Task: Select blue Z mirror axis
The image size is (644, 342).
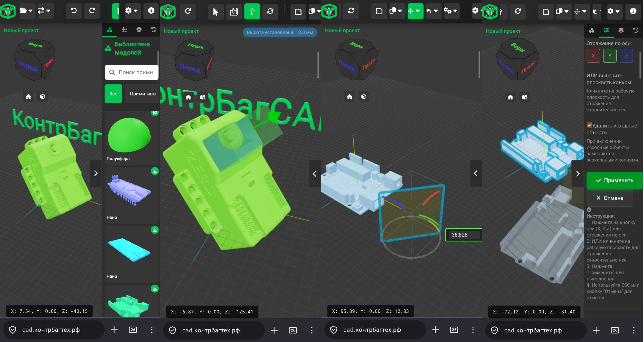Action: click(x=626, y=56)
